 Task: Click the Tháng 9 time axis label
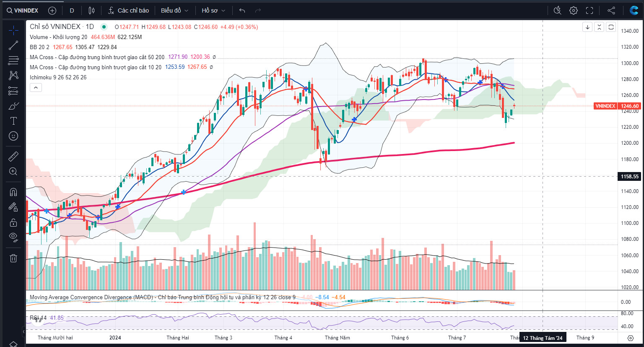click(585, 338)
